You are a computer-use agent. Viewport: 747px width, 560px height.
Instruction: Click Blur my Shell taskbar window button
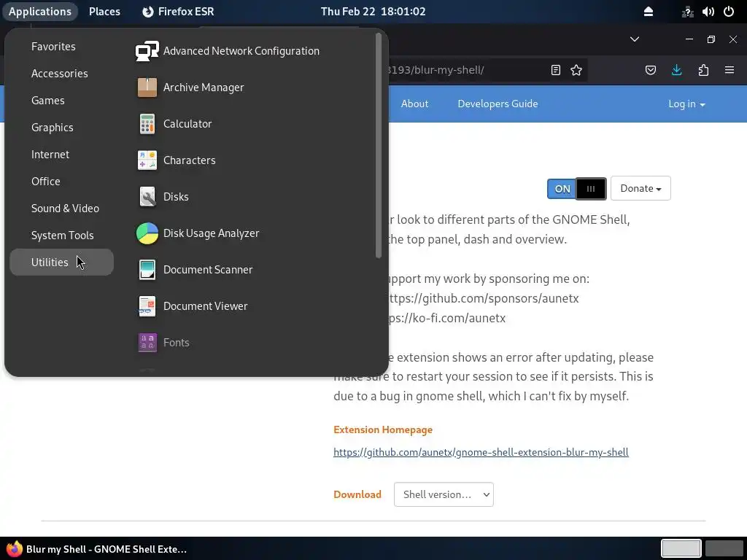click(97, 549)
